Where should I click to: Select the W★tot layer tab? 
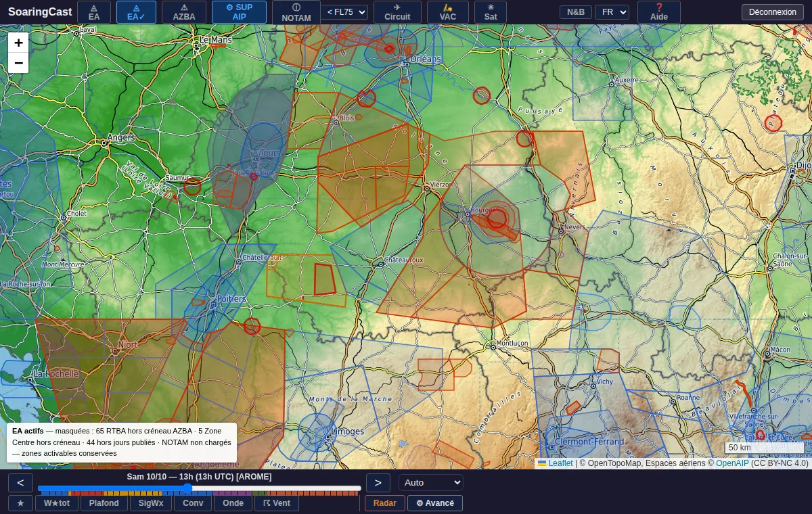click(x=57, y=503)
